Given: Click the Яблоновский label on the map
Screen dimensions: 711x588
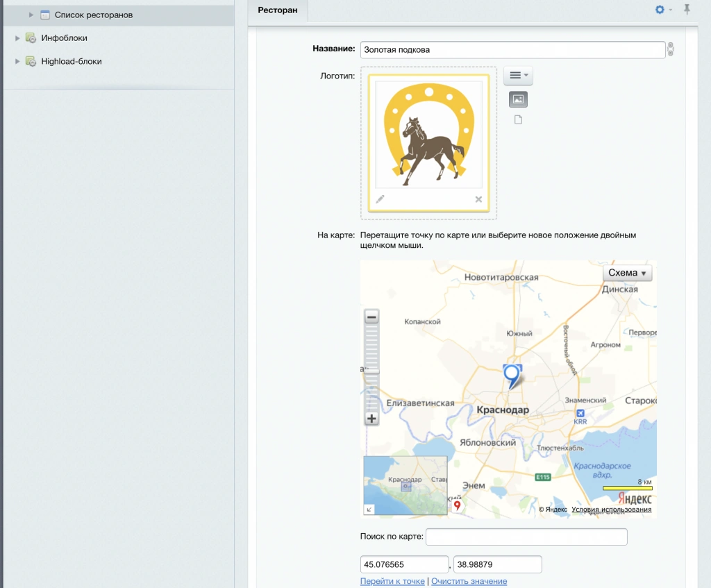Looking at the screenshot, I should pyautogui.click(x=488, y=442).
